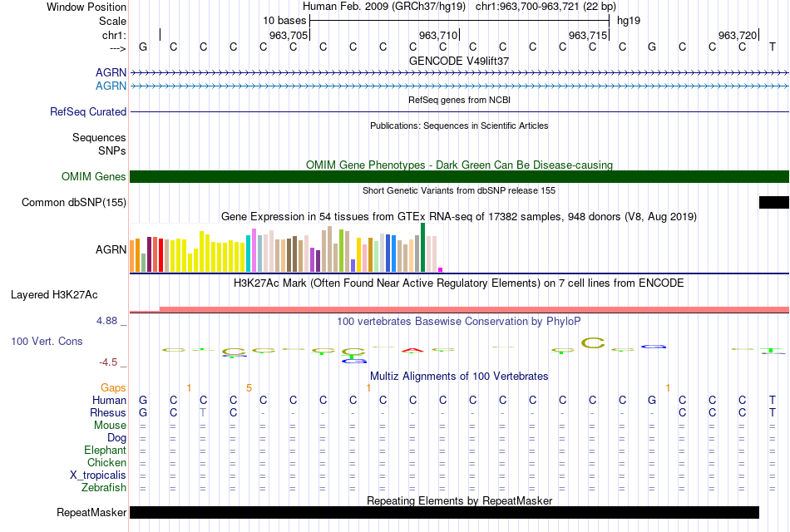Click the gray T base in the Rhesus row
Image resolution: width=790 pixels, height=532 pixels.
(203, 412)
